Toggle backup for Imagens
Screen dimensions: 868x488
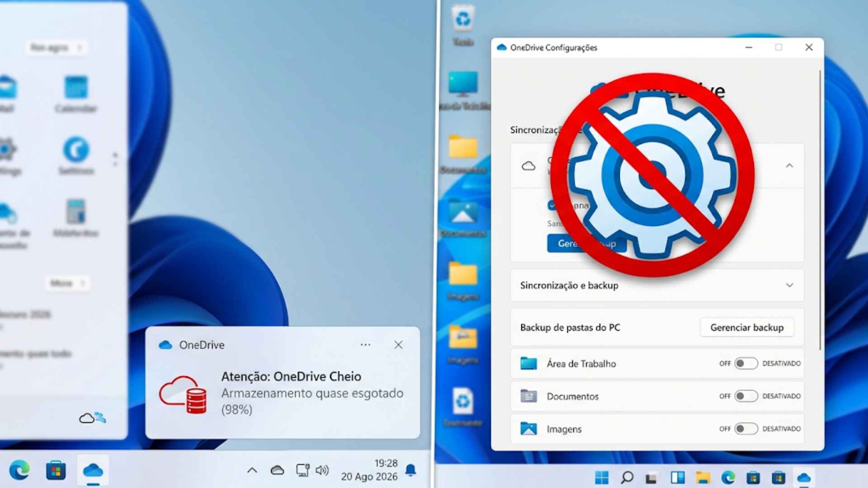point(746,429)
